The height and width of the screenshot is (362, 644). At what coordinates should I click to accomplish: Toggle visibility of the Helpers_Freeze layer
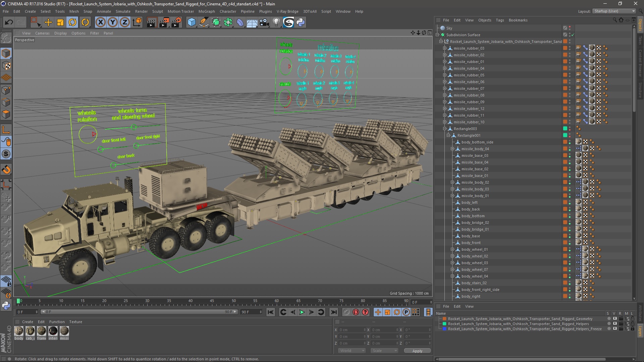coord(614,329)
